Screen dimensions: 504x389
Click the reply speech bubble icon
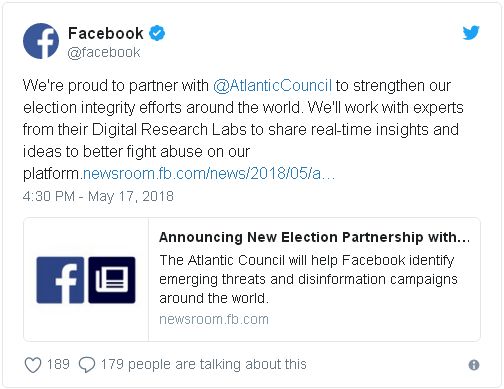87,365
